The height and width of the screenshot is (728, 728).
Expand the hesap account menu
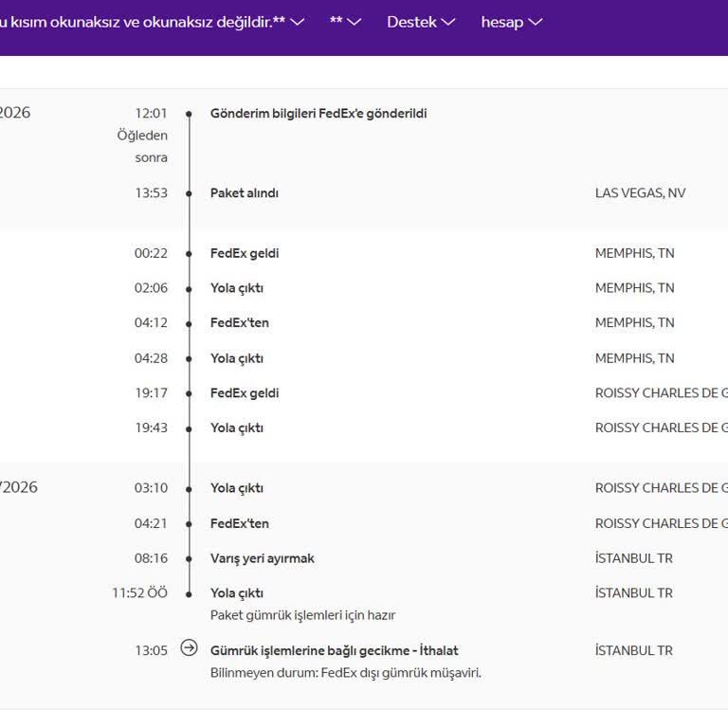(x=511, y=23)
